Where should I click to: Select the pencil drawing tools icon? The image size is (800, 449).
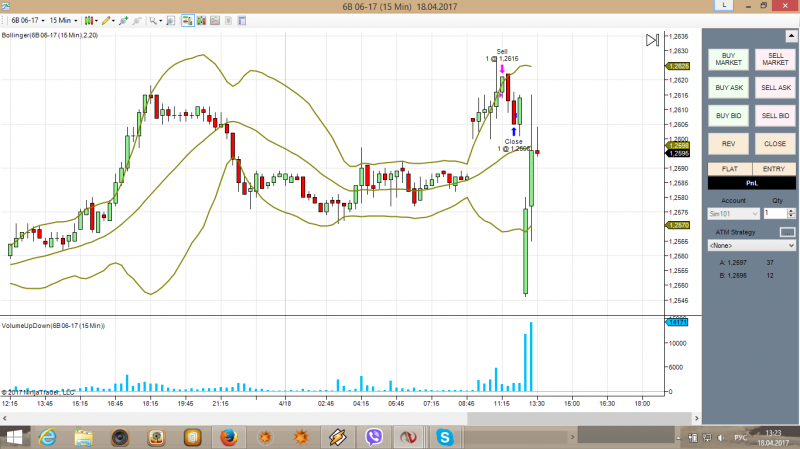click(x=106, y=20)
